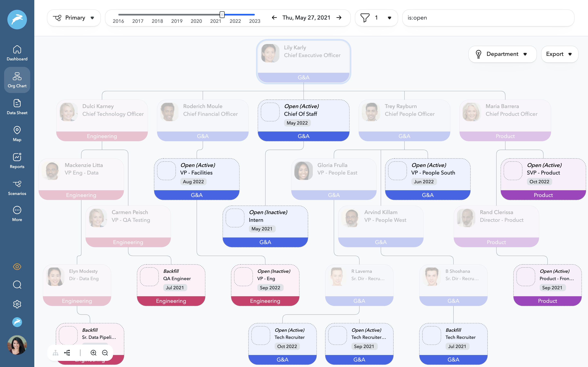Switch to vertical tree layout
The image size is (588, 367).
click(x=56, y=353)
